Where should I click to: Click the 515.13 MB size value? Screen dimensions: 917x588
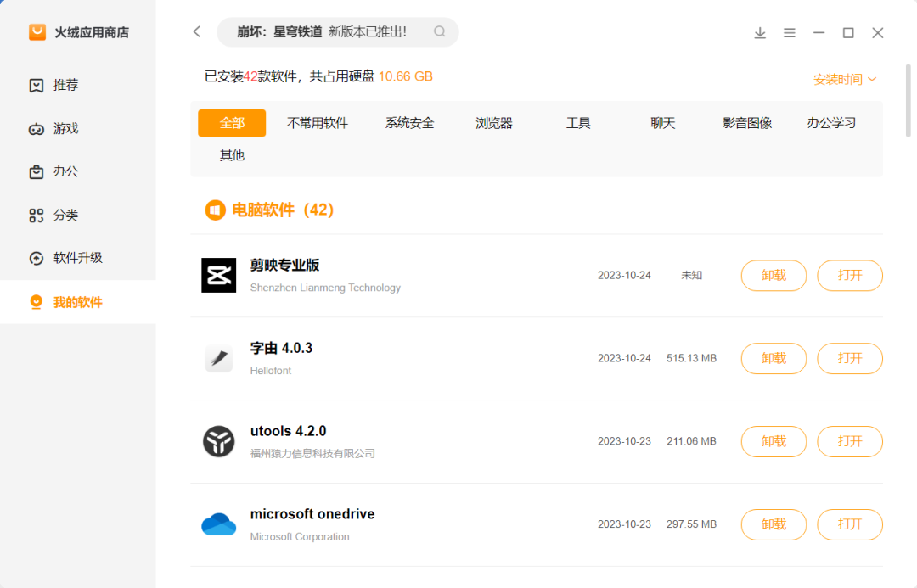[x=691, y=358]
